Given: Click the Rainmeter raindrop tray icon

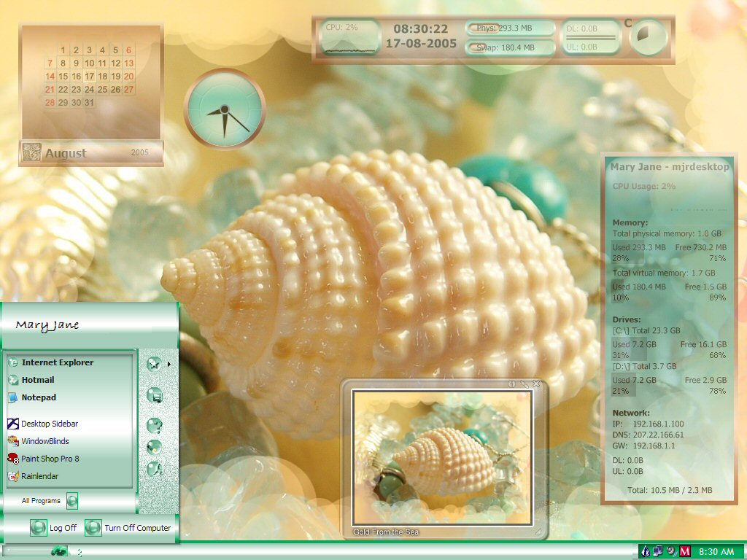Looking at the screenshot, I should 646,551.
